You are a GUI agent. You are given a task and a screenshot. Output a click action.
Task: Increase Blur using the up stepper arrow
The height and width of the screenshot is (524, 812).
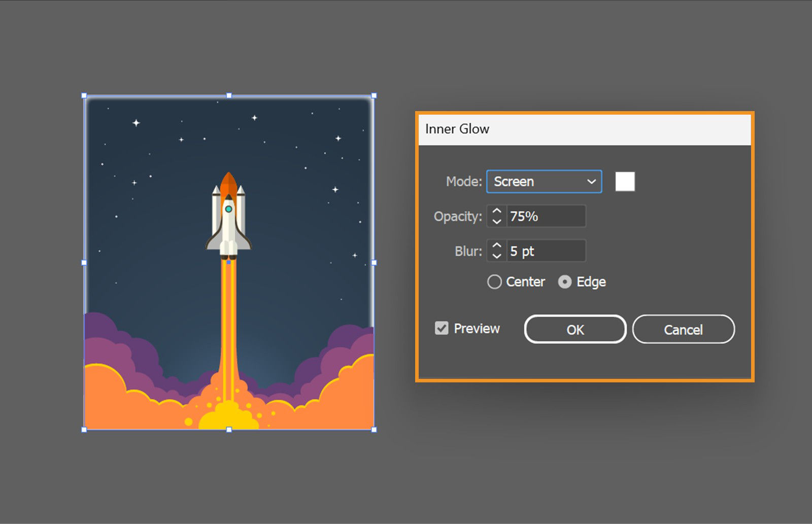pyautogui.click(x=497, y=246)
